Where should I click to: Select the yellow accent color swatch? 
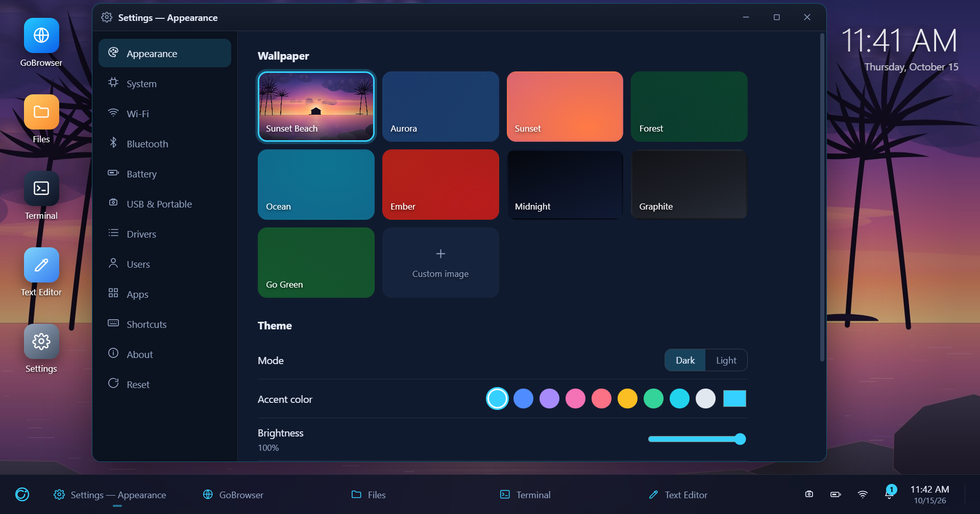click(627, 399)
